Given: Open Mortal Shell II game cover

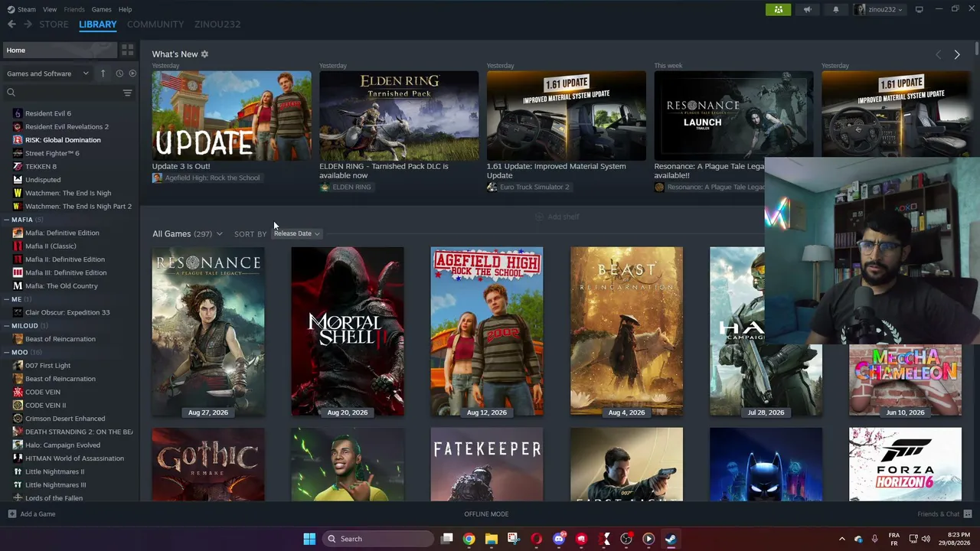Looking at the screenshot, I should 348,332.
